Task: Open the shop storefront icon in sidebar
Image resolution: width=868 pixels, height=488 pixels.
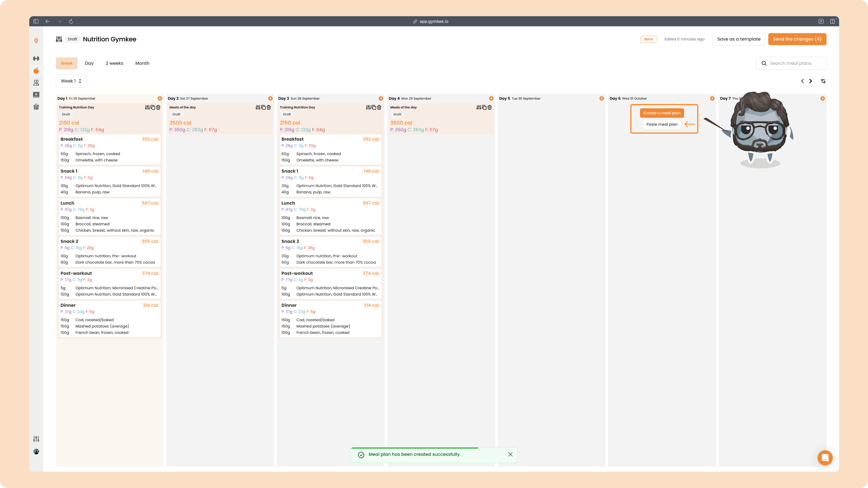Action: click(36, 107)
